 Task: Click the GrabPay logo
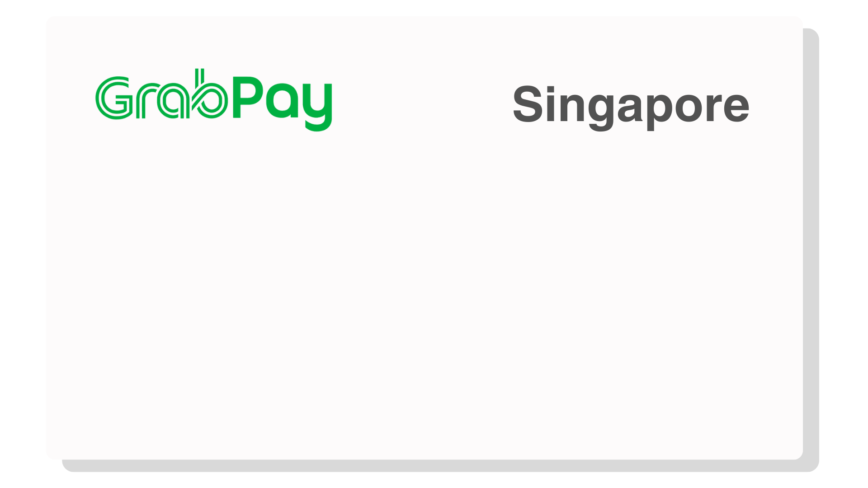pos(214,100)
